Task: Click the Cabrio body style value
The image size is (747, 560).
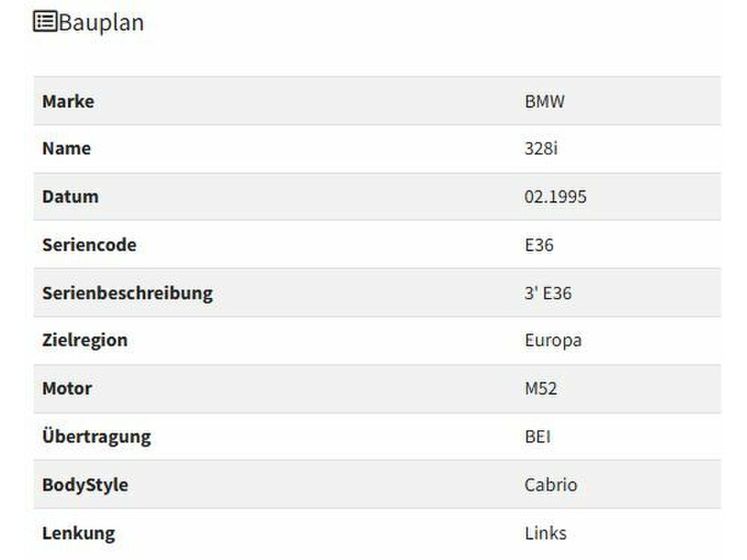Action: click(551, 485)
